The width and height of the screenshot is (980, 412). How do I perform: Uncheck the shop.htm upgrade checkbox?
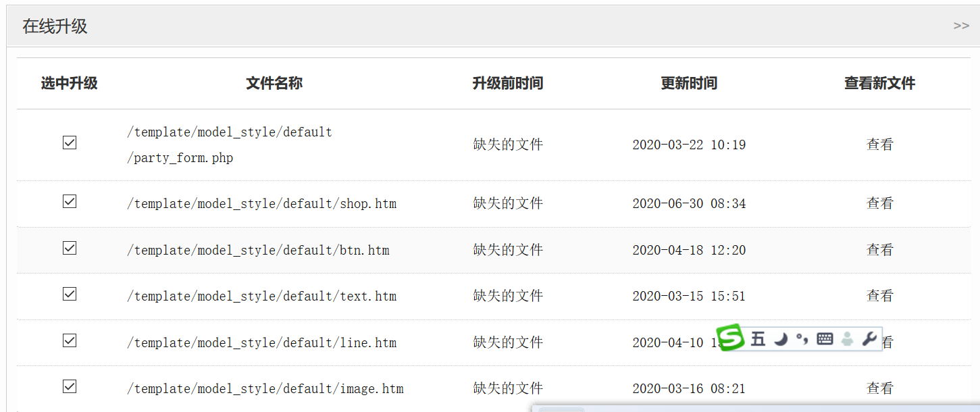click(70, 202)
